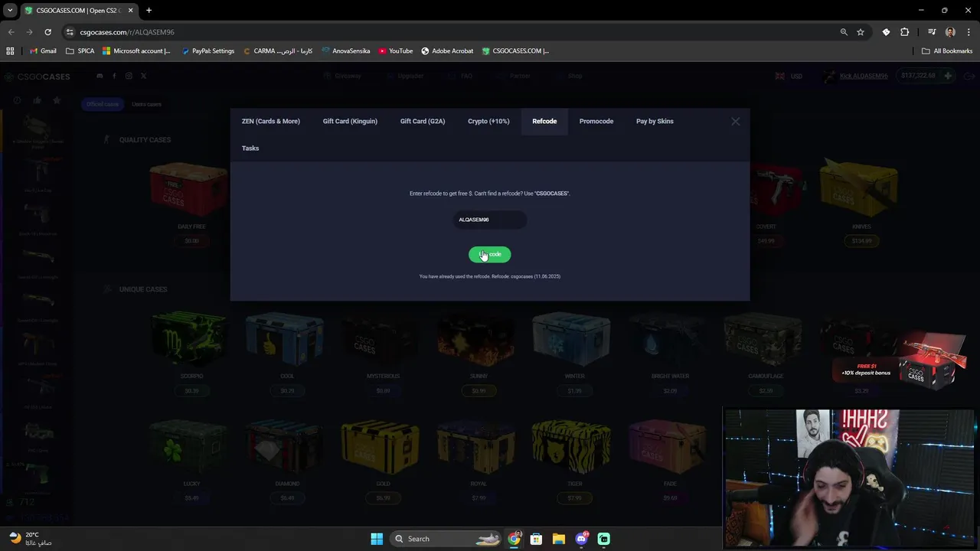
Task: Open the zoom magnifier icon in address bar
Action: click(844, 32)
